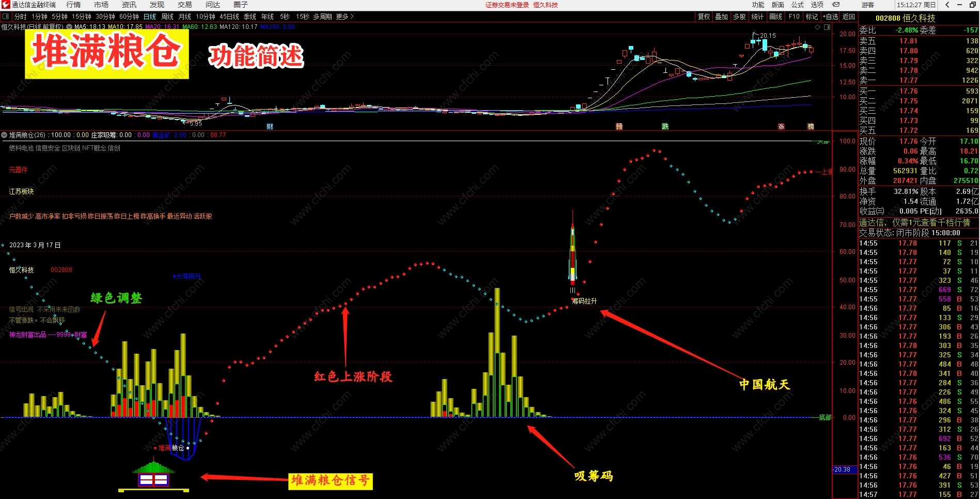The image size is (980, 499).
Task: Click the 跌 marker on the K-line chart
Action: pos(665,127)
